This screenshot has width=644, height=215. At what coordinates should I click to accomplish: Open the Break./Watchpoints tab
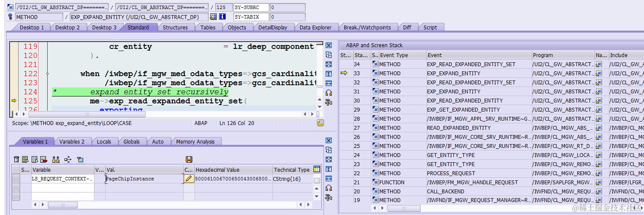click(x=367, y=27)
